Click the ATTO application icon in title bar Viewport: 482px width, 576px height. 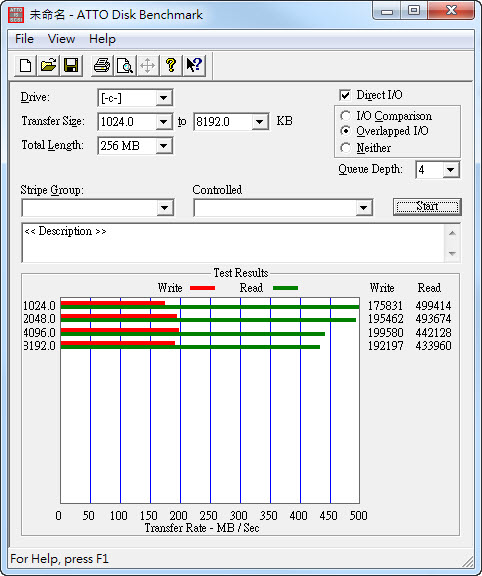[x=16, y=15]
